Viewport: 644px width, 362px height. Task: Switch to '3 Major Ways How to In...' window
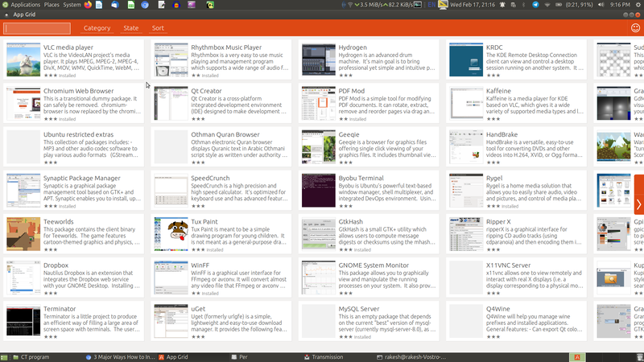pos(120,357)
